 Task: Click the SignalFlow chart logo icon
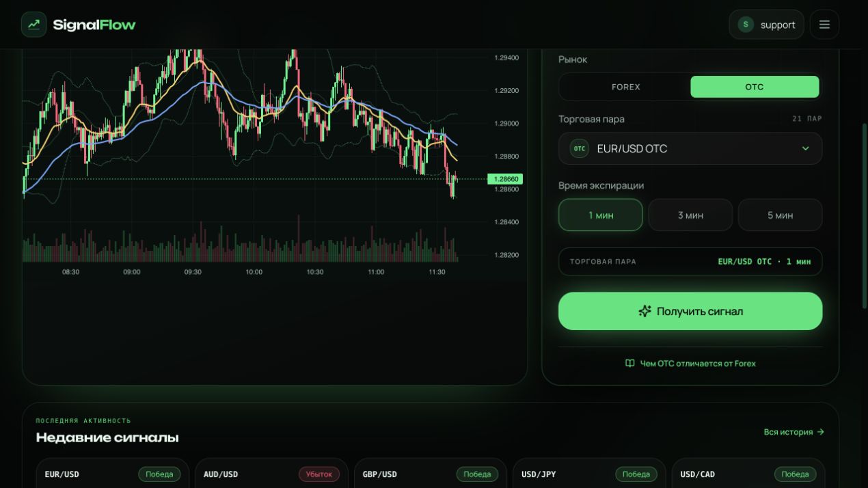coord(33,25)
